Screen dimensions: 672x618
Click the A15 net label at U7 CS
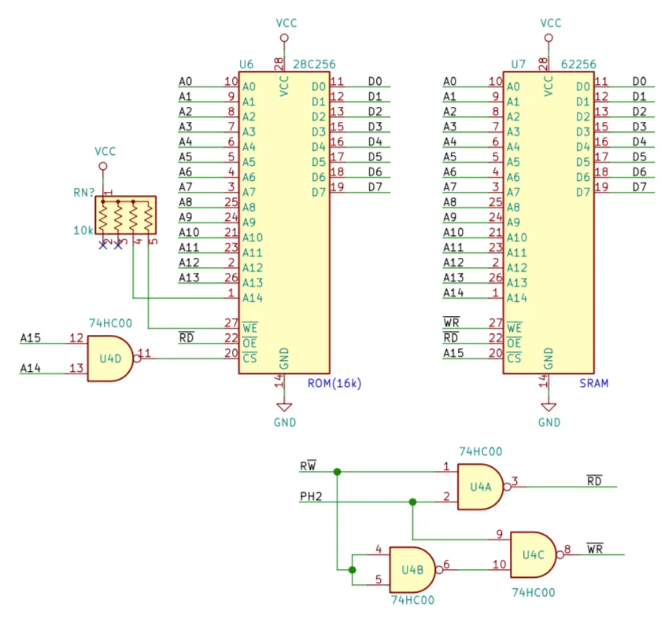click(x=453, y=353)
